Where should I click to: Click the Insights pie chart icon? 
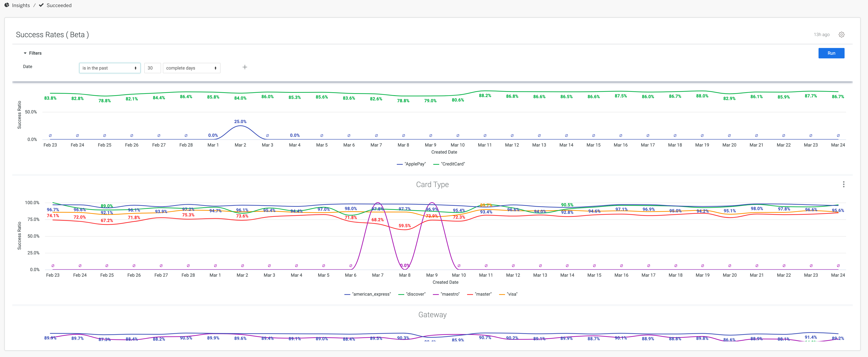pos(7,5)
